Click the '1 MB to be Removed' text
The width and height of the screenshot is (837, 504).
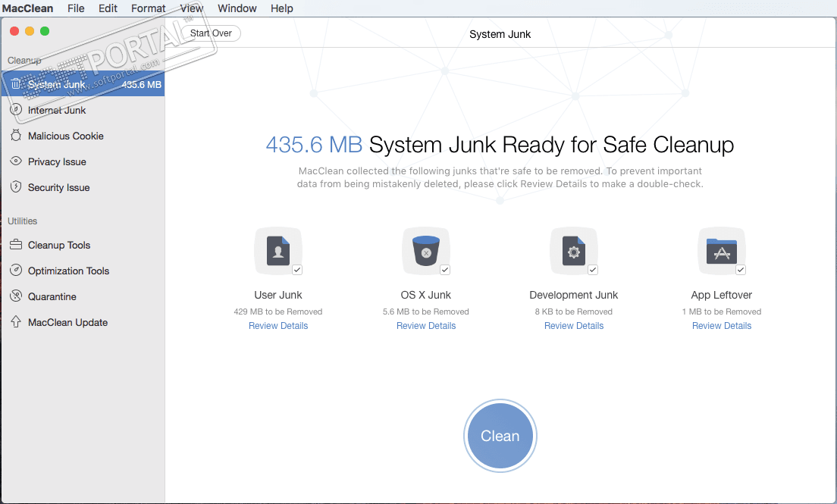coord(722,311)
